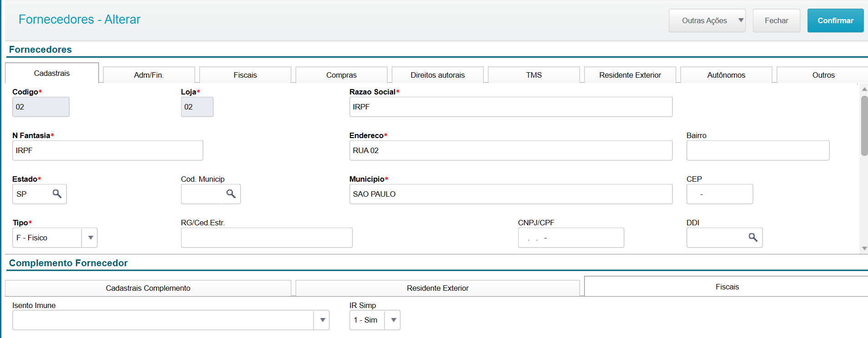The height and width of the screenshot is (338, 868).
Task: Open the Tipo dropdown arrow
Action: pos(91,238)
